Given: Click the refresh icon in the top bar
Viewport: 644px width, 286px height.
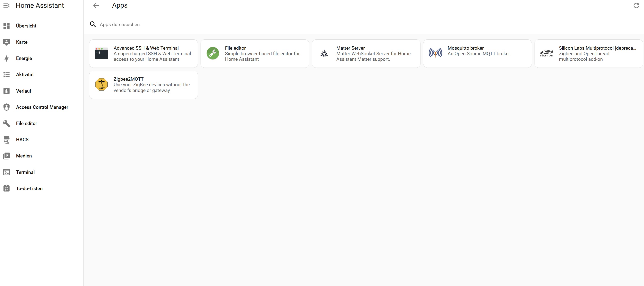Looking at the screenshot, I should pos(636,6).
